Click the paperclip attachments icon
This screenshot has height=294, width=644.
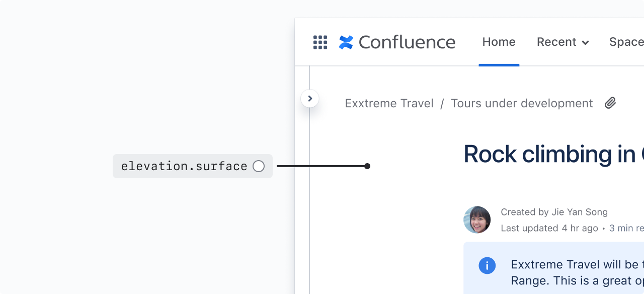(x=610, y=103)
